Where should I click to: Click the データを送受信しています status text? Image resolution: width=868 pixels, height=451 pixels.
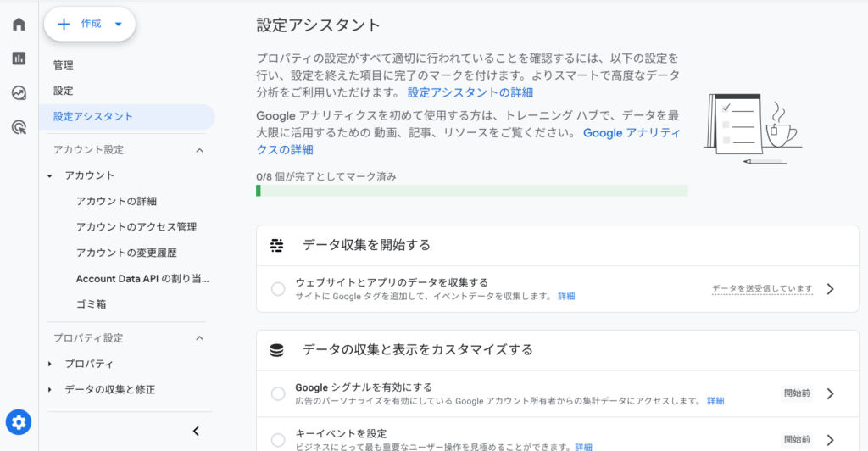(x=762, y=289)
